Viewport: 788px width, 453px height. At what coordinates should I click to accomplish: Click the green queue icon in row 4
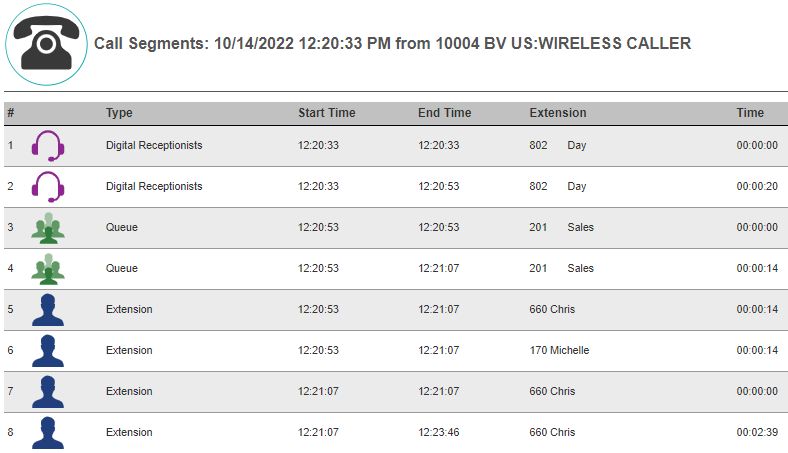coord(48,269)
